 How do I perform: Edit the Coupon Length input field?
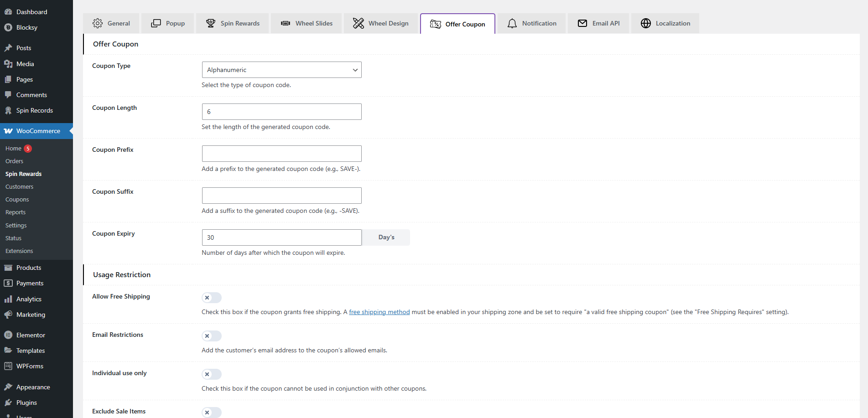coord(281,111)
